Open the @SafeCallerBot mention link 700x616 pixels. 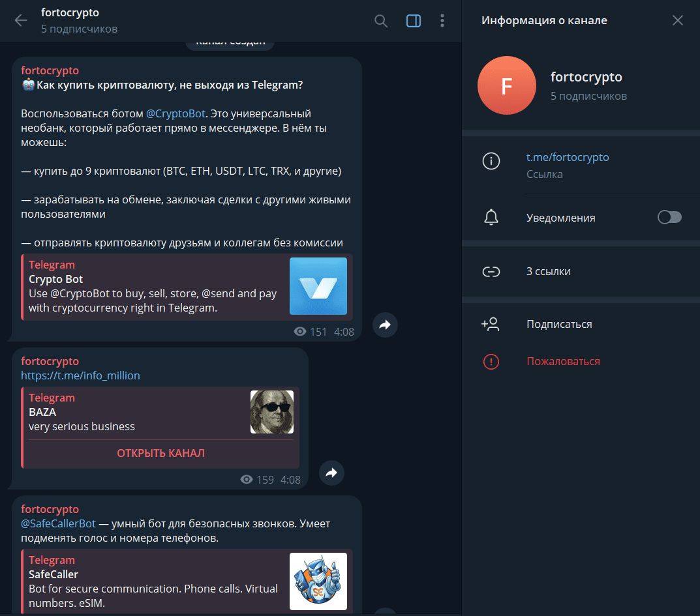59,523
